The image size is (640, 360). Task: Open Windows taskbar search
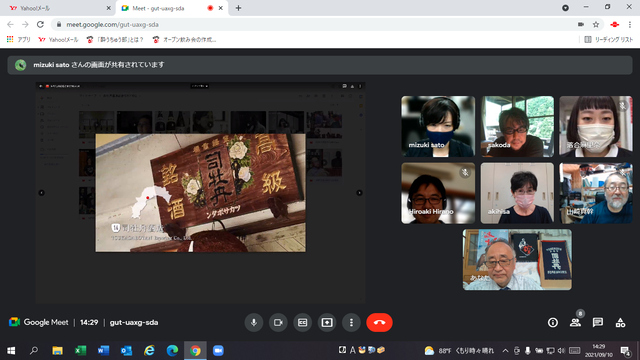pyautogui.click(x=34, y=351)
